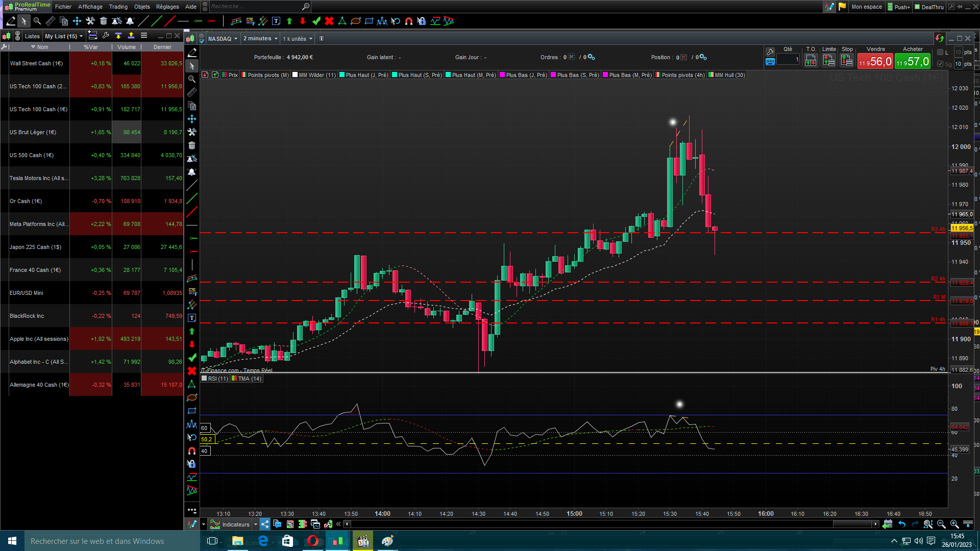Open trading settings wrench icon
The width and height of the screenshot is (980, 551).
point(770,52)
